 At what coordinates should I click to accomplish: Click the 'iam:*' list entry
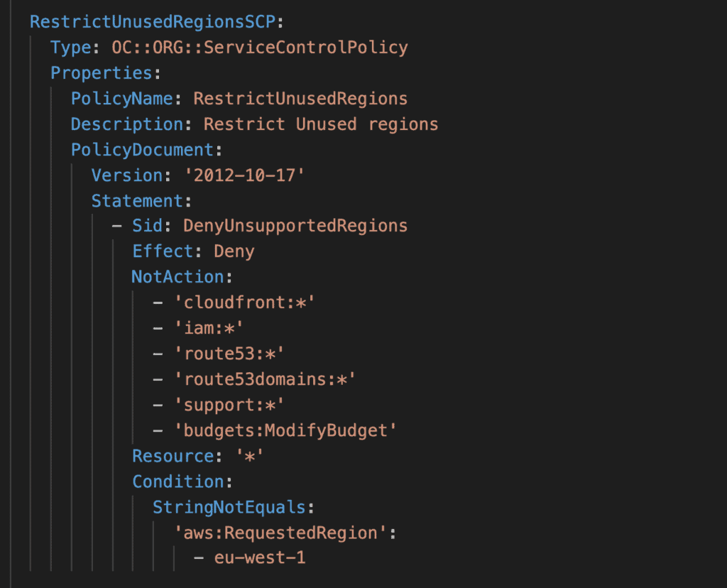[213, 328]
